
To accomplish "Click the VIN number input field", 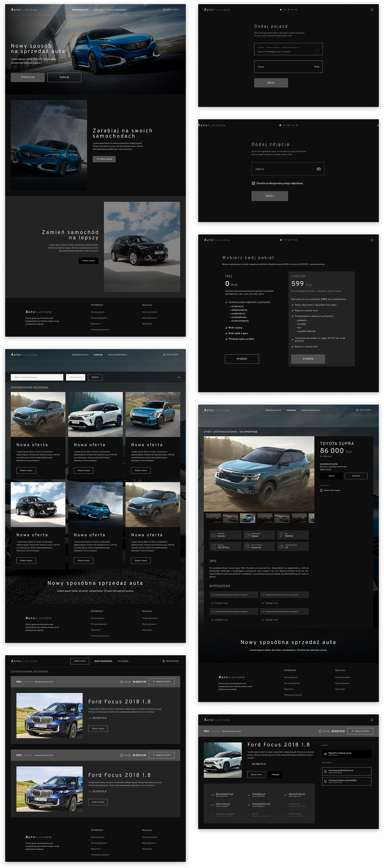I will click(x=288, y=49).
